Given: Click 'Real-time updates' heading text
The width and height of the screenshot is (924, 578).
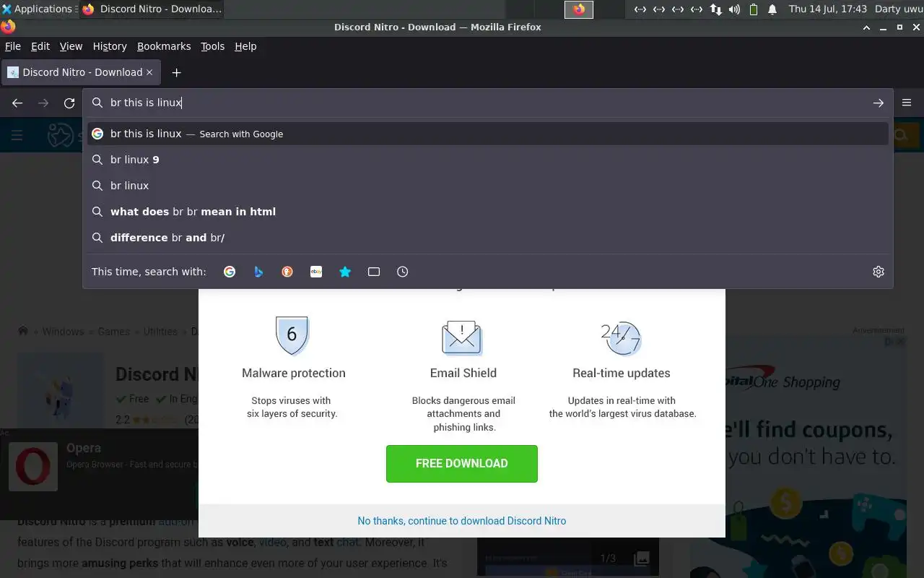Looking at the screenshot, I should point(622,374).
